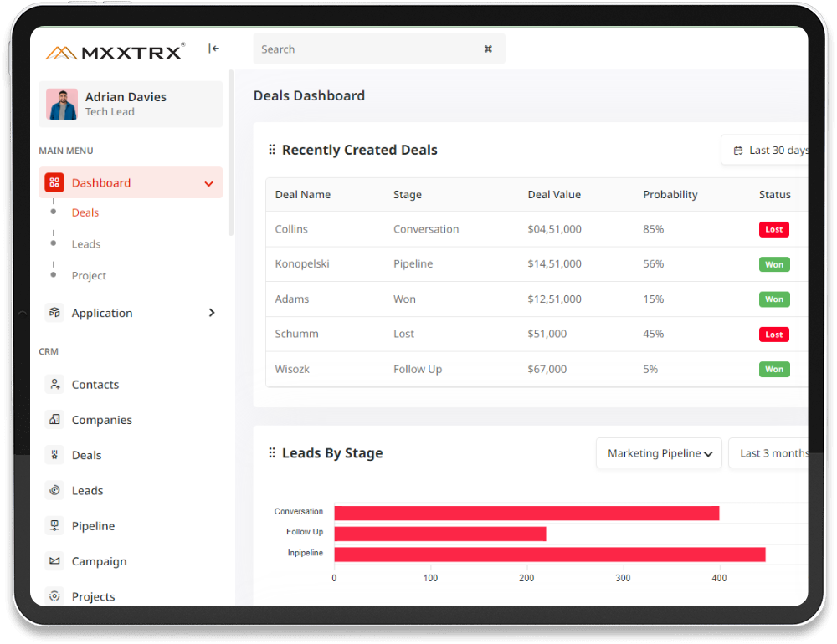Click the Campaign icon in sidebar

[x=54, y=561]
